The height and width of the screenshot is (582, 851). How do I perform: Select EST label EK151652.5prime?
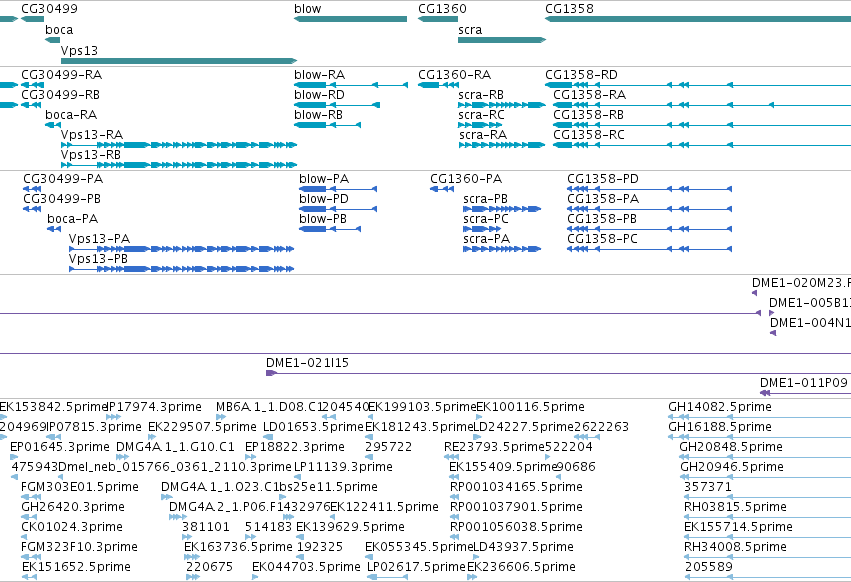[x=77, y=567]
